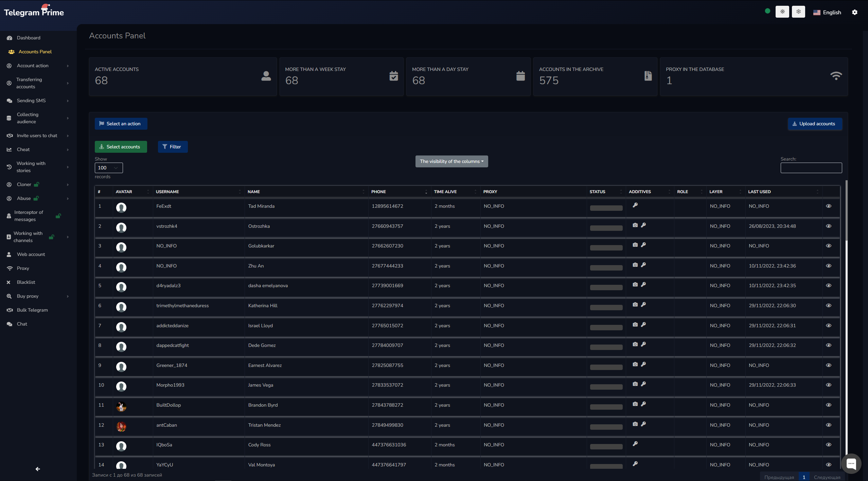The height and width of the screenshot is (481, 868).
Task: Toggle snow effect with the snowflake icon
Action: click(799, 11)
